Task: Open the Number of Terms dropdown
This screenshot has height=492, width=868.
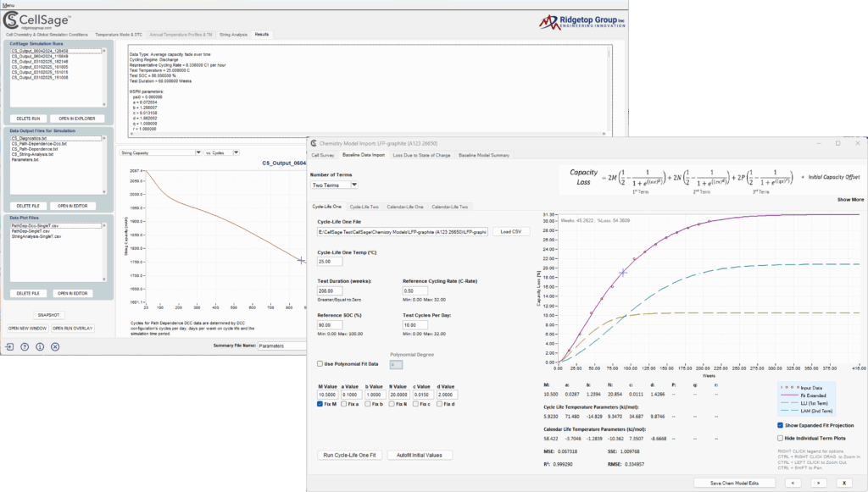Action: 335,185
